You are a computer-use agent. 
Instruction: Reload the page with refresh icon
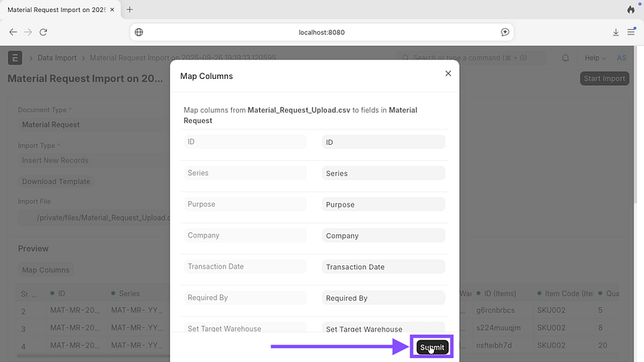coord(43,32)
